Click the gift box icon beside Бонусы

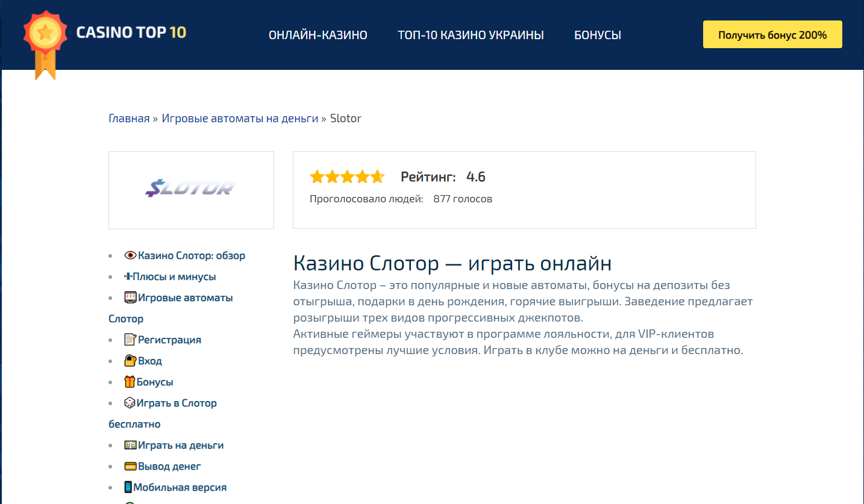coord(130,382)
